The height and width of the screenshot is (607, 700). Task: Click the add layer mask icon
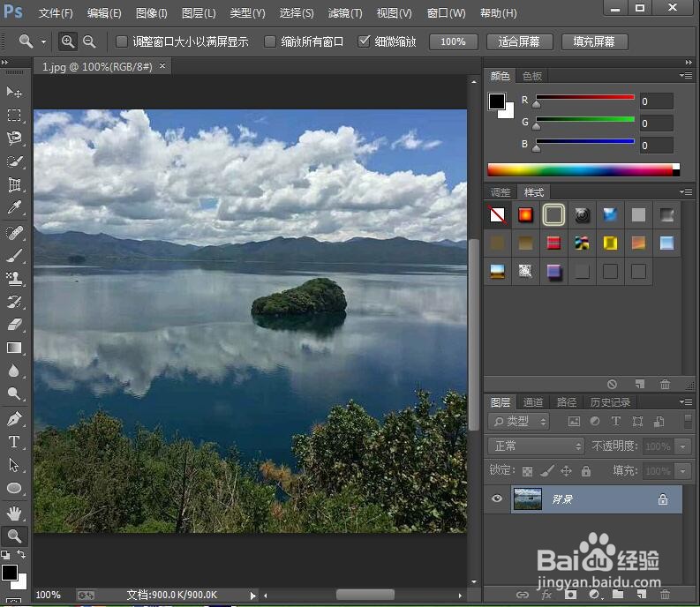pyautogui.click(x=570, y=595)
